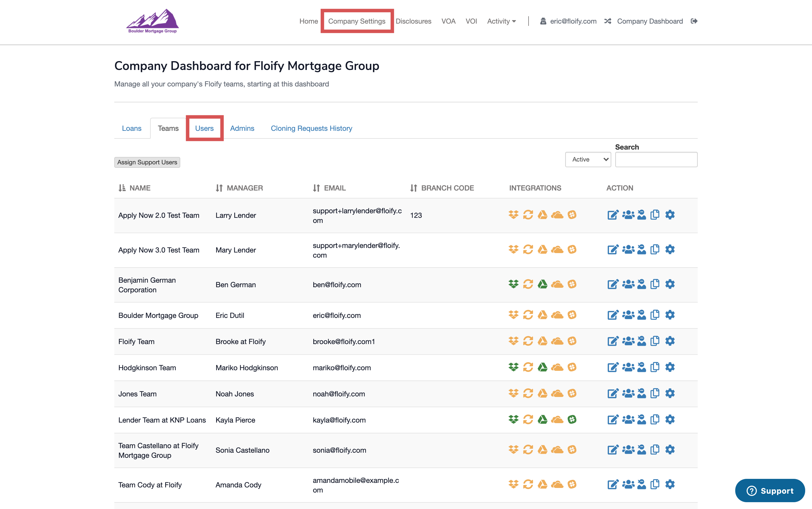Open settings gear for Boulder Mortgage Group
Screen dimensions: 812x509
point(670,315)
